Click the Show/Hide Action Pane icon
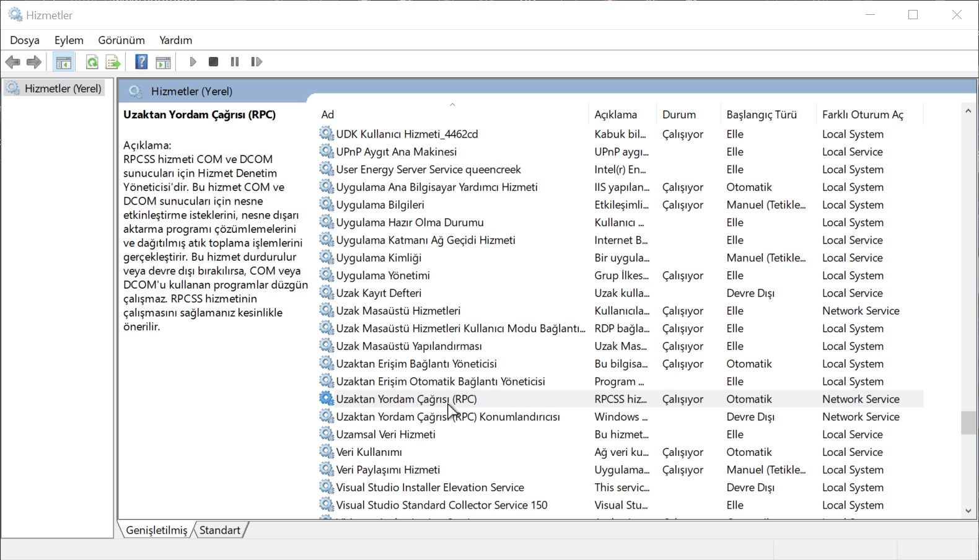 coord(163,62)
